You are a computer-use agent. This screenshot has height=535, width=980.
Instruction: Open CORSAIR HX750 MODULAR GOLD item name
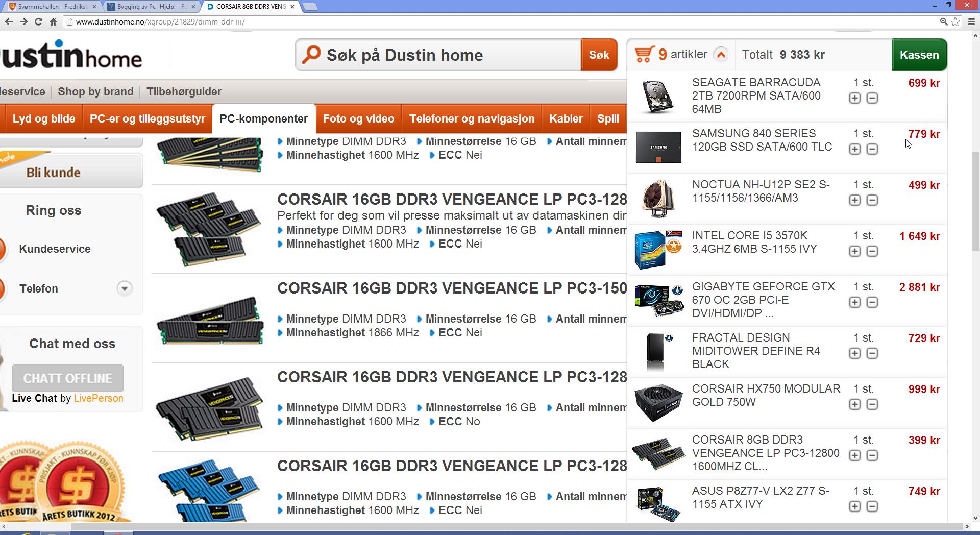(x=766, y=395)
